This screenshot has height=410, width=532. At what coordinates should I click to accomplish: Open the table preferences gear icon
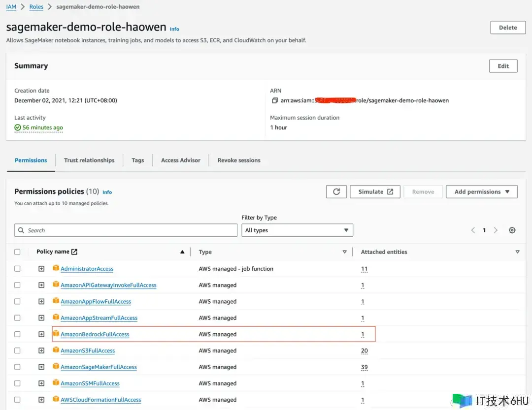click(512, 230)
